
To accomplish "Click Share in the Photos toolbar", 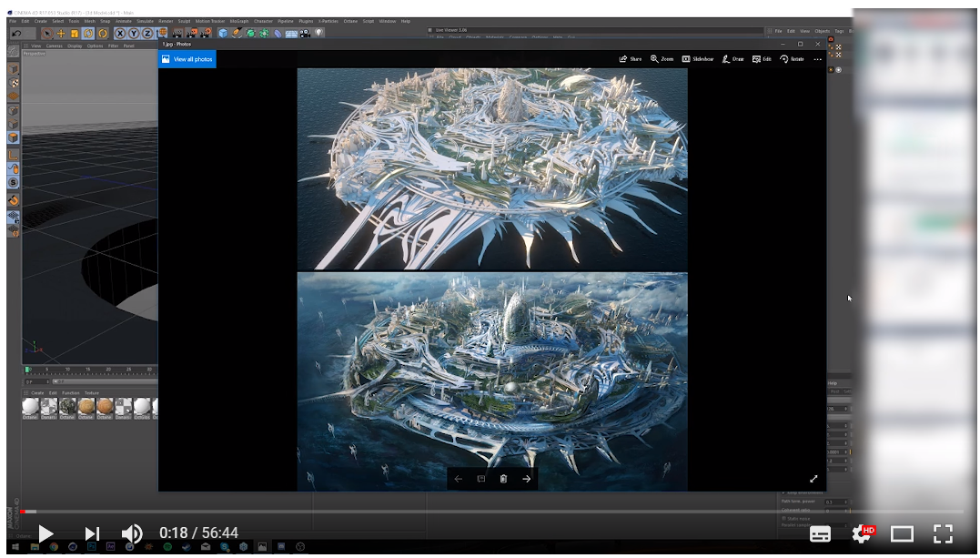I will (x=631, y=59).
